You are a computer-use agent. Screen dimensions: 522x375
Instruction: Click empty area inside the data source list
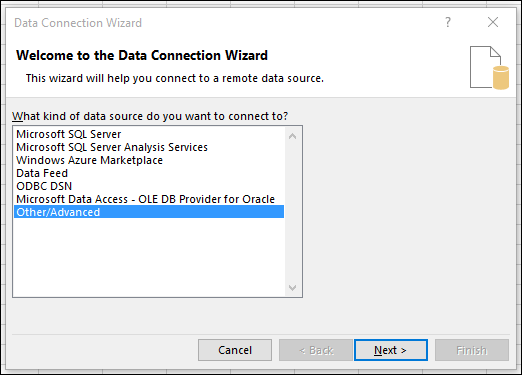point(149,257)
